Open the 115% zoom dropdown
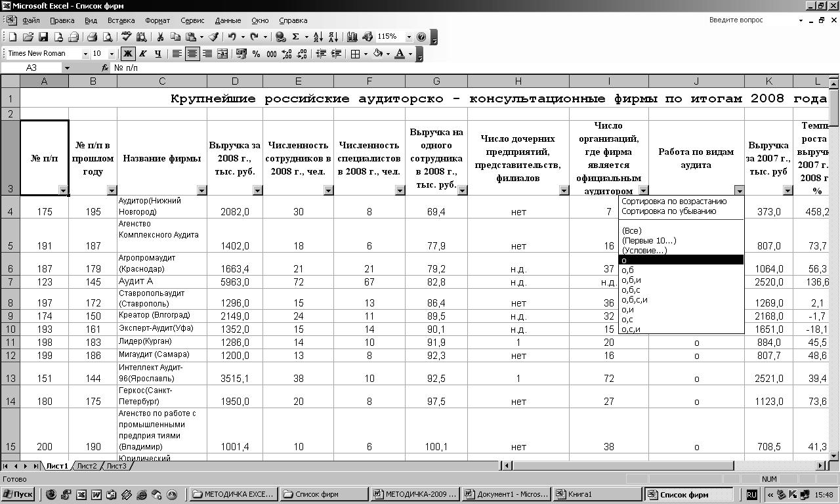Image resolution: width=840 pixels, height=504 pixels. (x=408, y=37)
